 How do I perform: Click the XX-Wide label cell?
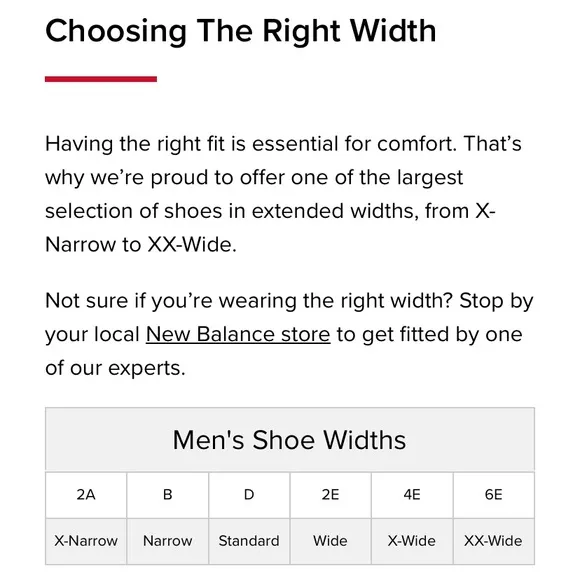[494, 541]
